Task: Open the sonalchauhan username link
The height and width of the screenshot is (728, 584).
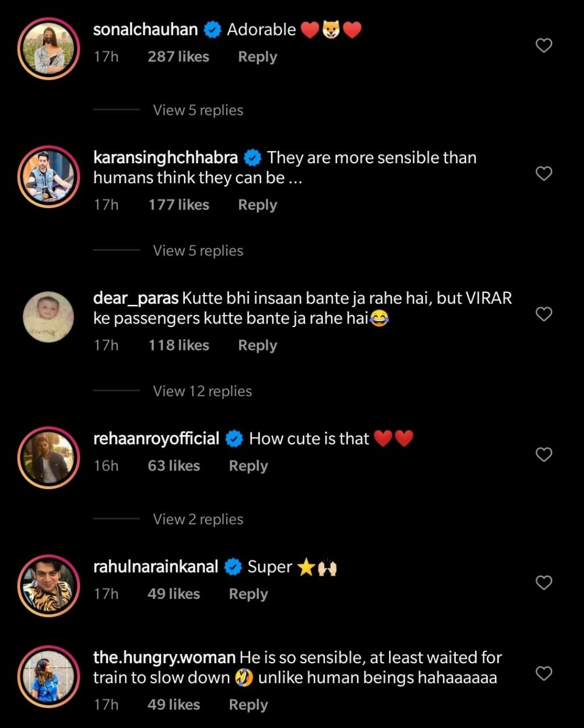Action: (x=145, y=30)
